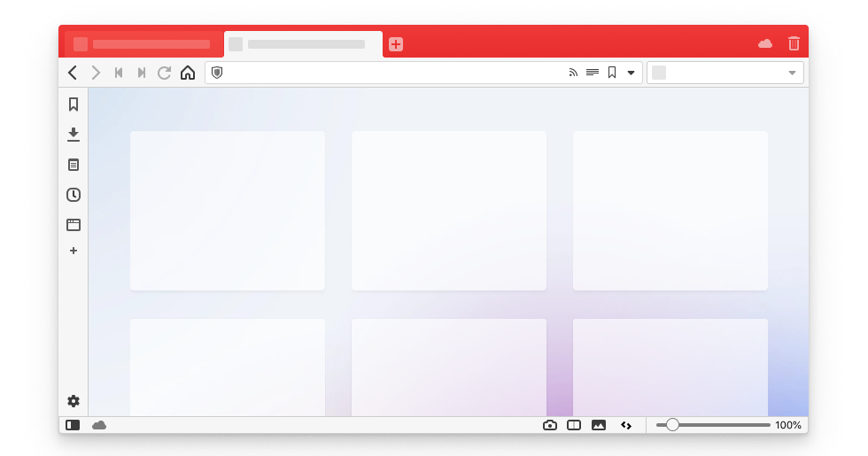Expand the search engine dropdown arrow

[792, 73]
